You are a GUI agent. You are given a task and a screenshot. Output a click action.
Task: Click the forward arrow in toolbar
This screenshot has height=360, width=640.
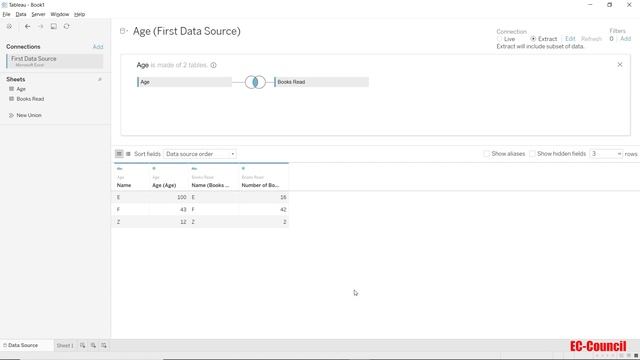[x=40, y=27]
